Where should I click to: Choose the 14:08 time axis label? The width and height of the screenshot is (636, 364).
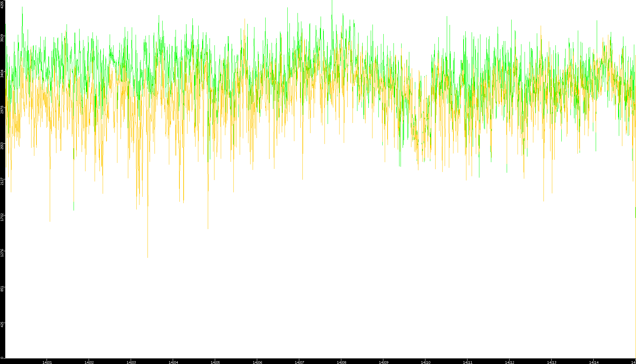[342, 362]
